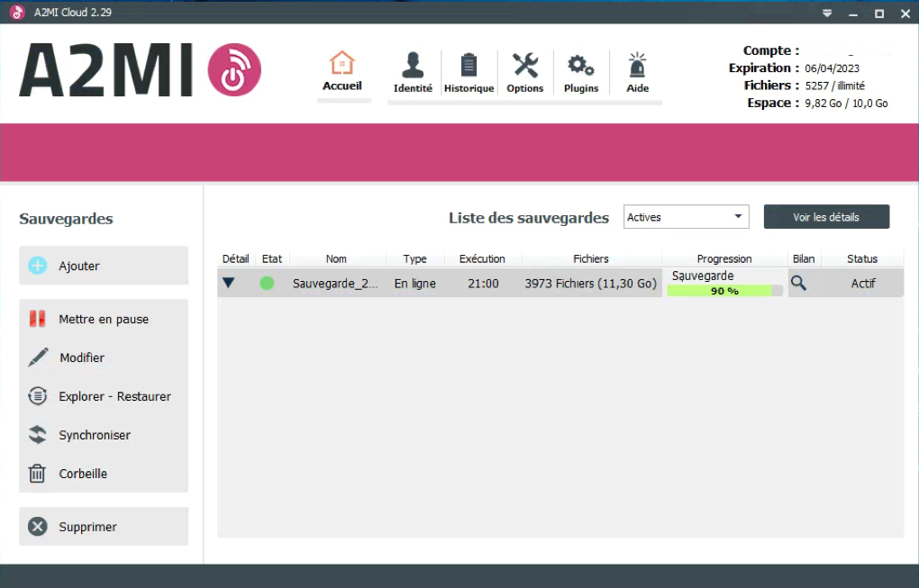Sort by the Status column header
919x588 pixels.
click(x=862, y=258)
